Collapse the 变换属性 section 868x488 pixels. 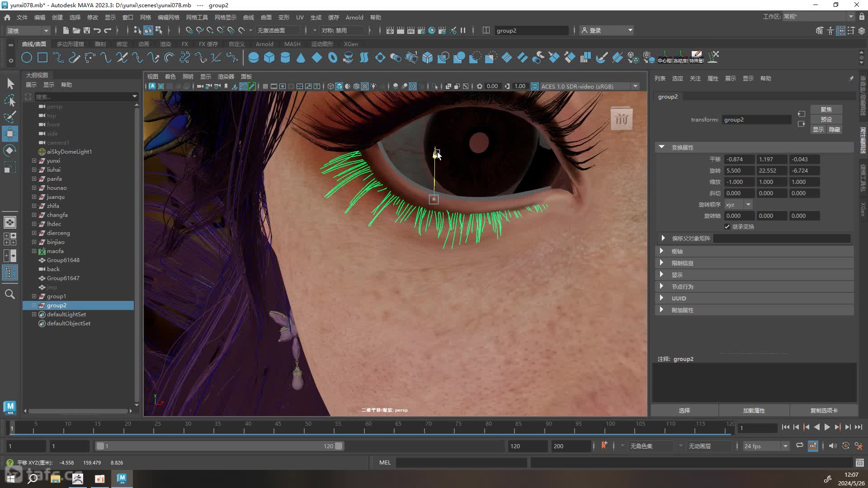coord(661,147)
